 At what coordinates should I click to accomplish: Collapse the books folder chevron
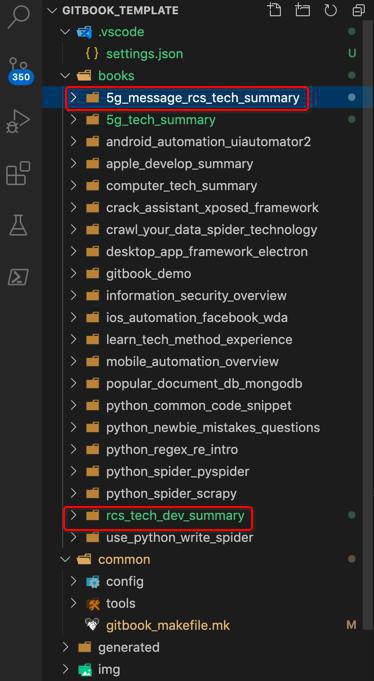65,76
